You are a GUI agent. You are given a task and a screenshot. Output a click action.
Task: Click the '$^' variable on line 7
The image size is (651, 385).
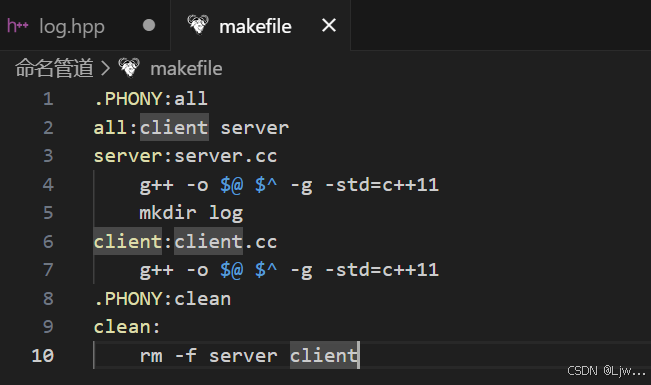[266, 270]
